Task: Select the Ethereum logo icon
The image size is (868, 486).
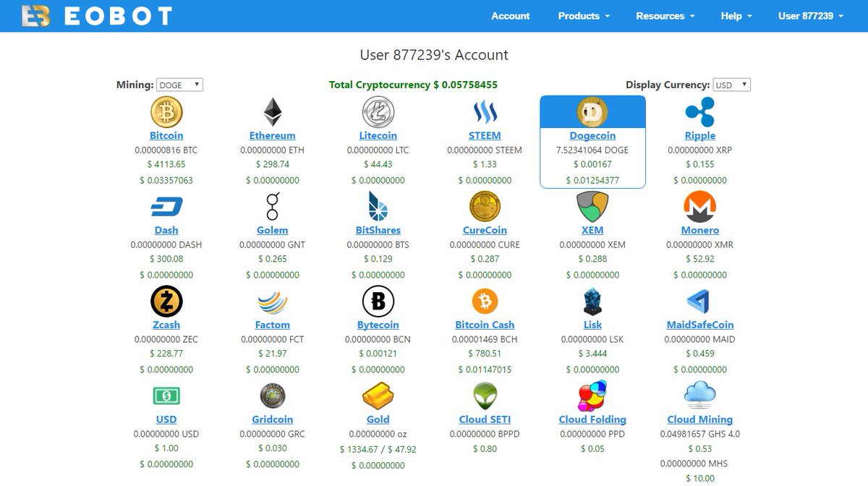Action: pyautogui.click(x=272, y=111)
